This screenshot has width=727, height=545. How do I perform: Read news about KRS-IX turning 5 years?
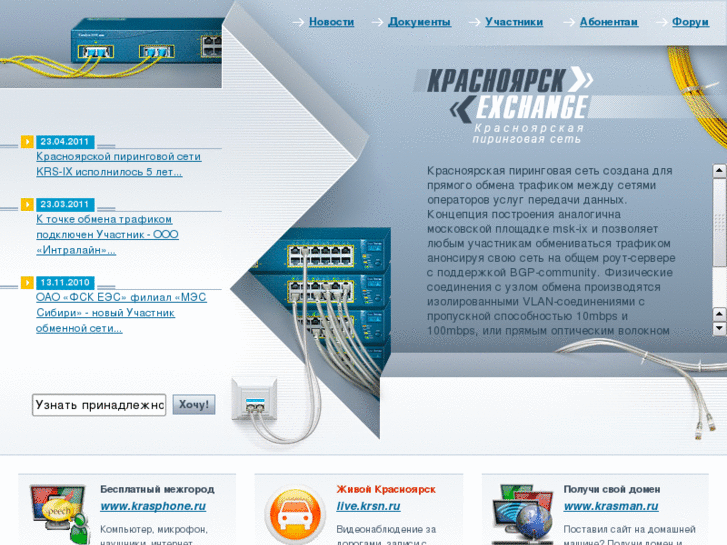click(x=119, y=164)
